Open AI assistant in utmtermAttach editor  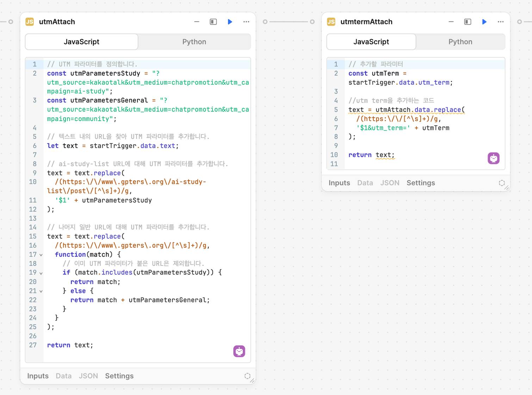(494, 158)
